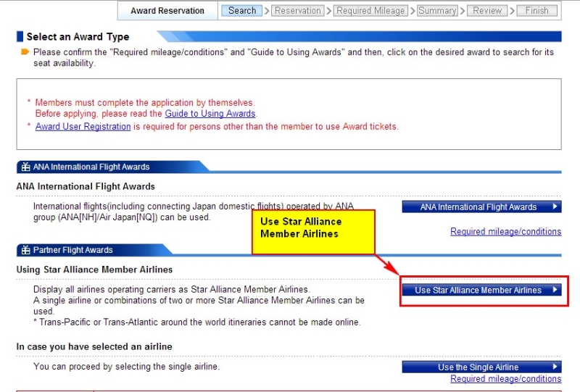Click the Award Reservation label
The height and width of the screenshot is (392, 580).
pos(167,11)
